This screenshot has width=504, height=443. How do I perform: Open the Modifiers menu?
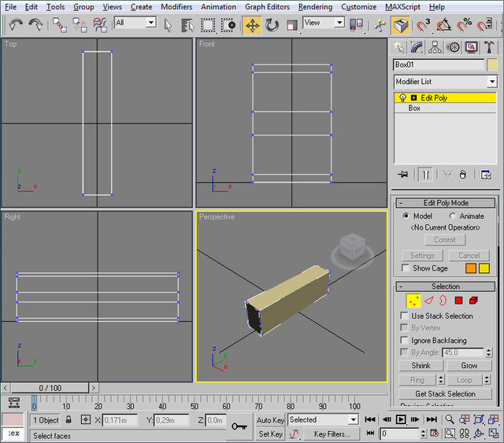tap(176, 6)
